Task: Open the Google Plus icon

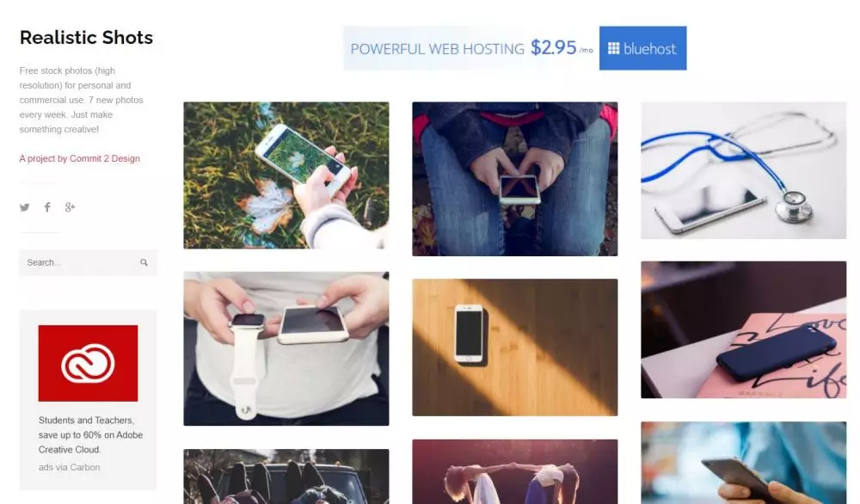Action: tap(70, 207)
